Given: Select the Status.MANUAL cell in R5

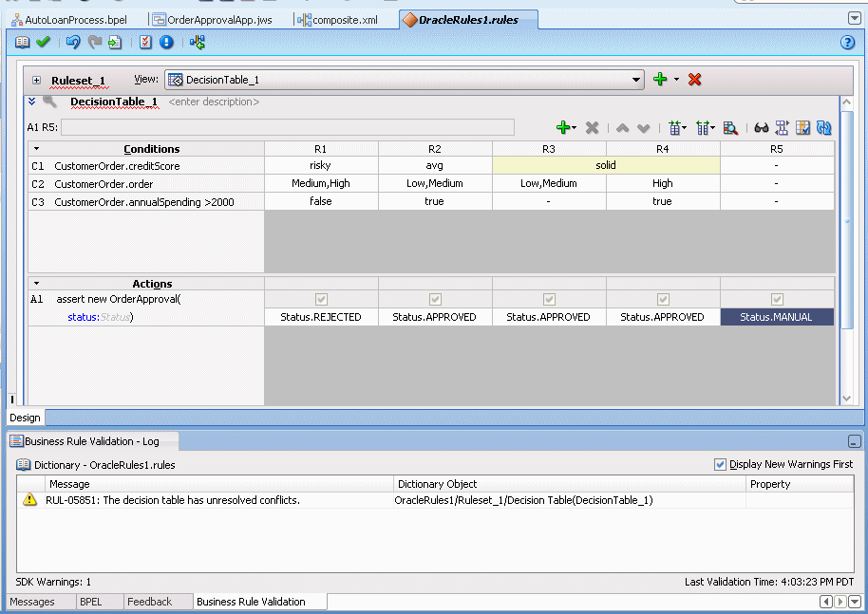Looking at the screenshot, I should [777, 317].
